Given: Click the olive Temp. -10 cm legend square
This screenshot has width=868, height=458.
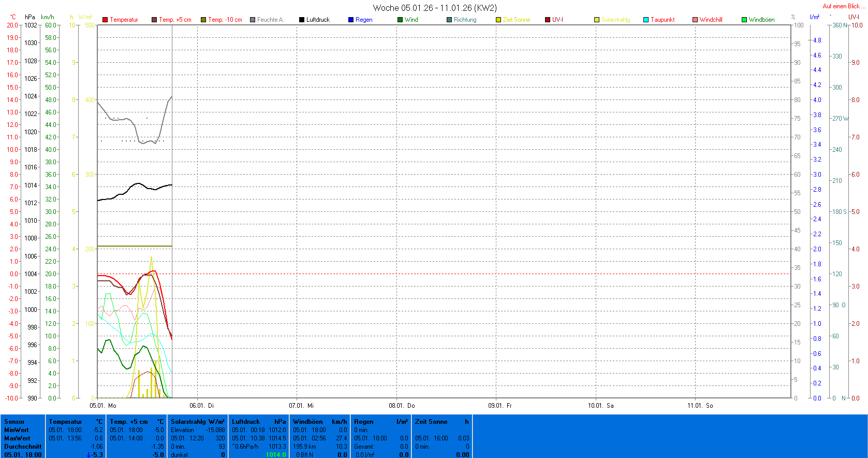Looking at the screenshot, I should click(x=203, y=20).
